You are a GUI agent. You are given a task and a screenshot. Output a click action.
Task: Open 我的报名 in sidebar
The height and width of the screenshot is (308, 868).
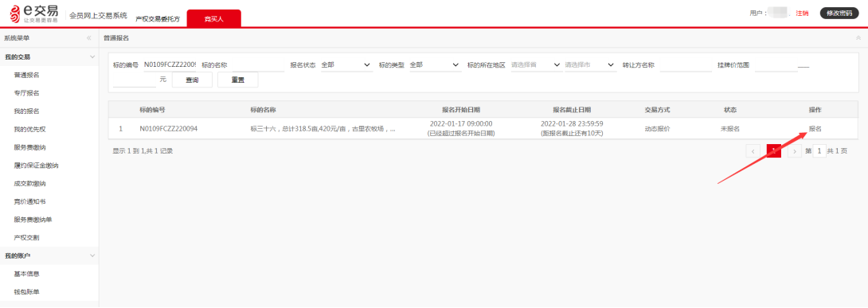point(26,111)
